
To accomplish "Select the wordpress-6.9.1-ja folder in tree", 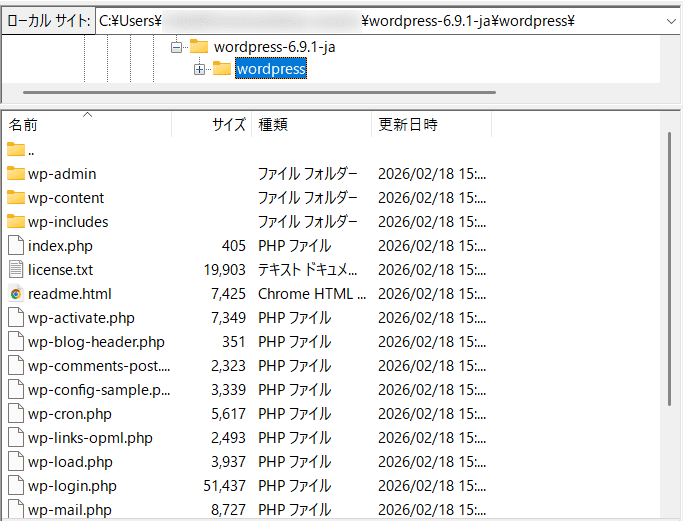I will point(274,47).
